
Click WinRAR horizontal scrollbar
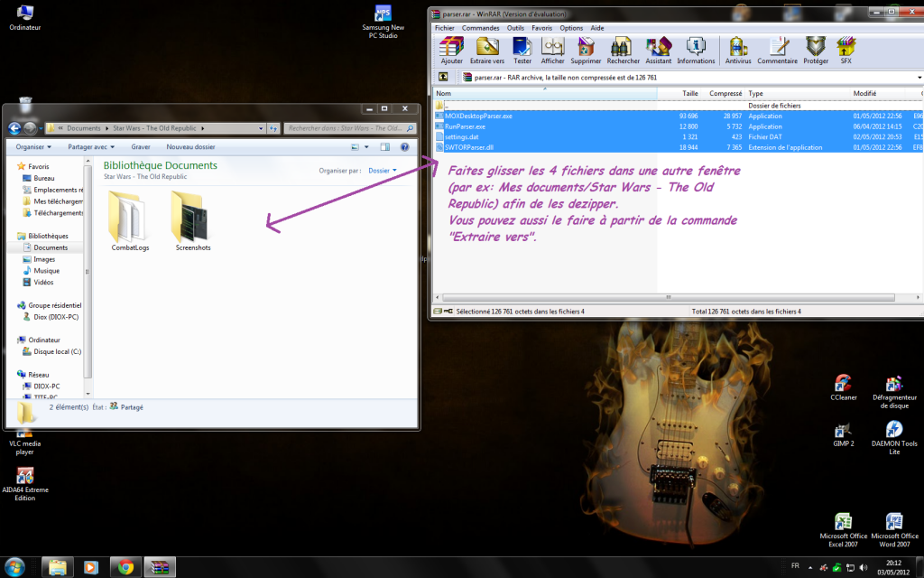669,297
